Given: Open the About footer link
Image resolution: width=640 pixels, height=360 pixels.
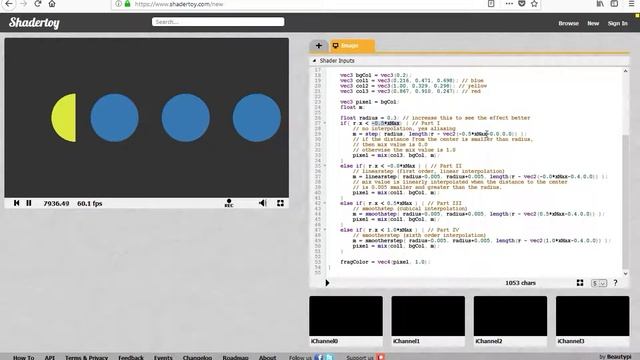Looking at the screenshot, I should [267, 357].
